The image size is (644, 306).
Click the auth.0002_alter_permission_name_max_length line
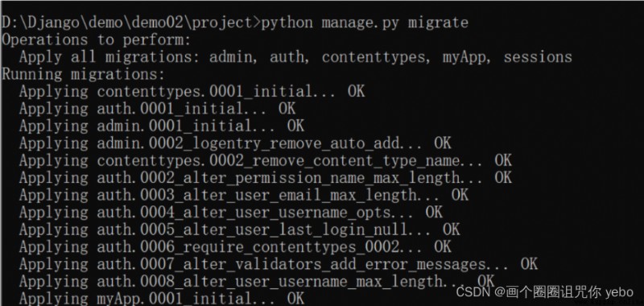tap(266, 178)
